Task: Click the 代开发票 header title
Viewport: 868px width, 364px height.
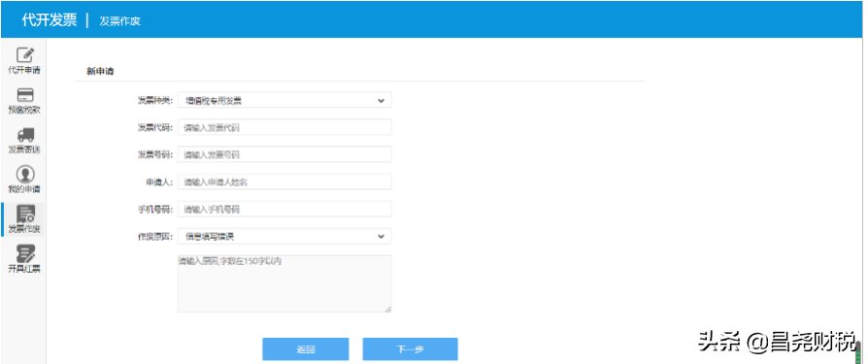Action: 50,20
